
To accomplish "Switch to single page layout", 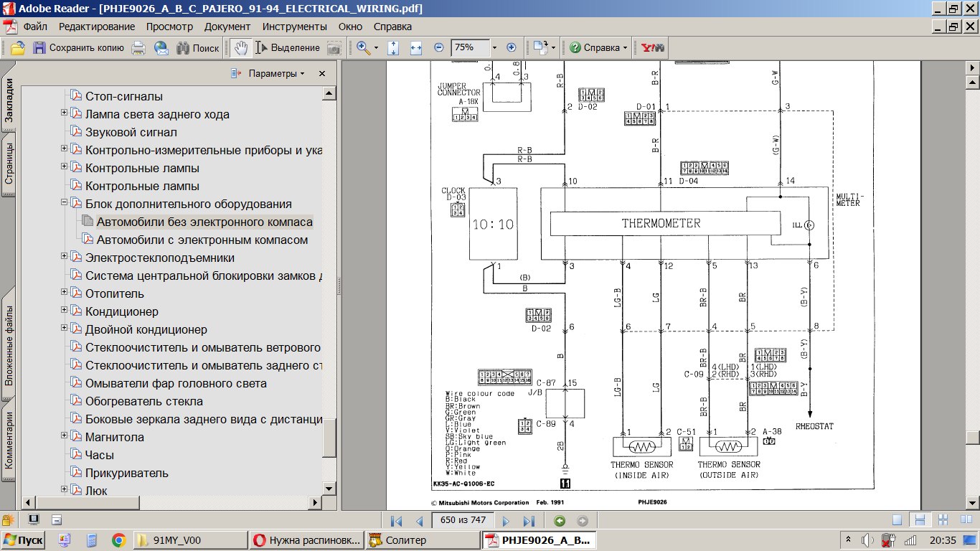I will coord(897,520).
